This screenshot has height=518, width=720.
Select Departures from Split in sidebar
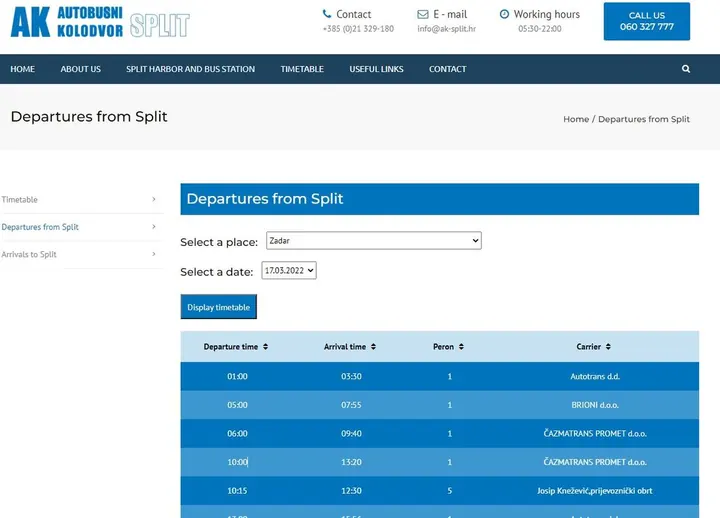[40, 227]
